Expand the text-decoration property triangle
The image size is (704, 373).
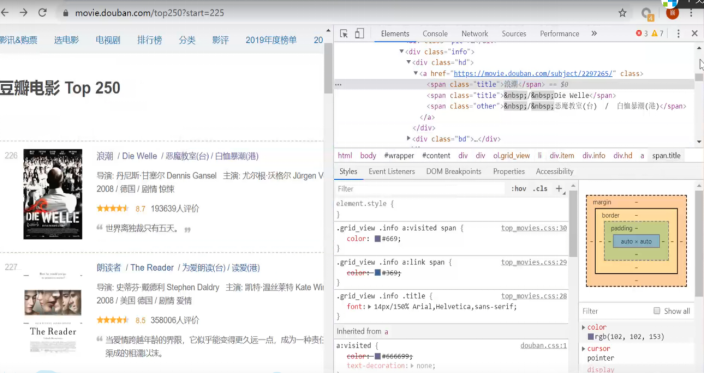[x=412, y=366]
